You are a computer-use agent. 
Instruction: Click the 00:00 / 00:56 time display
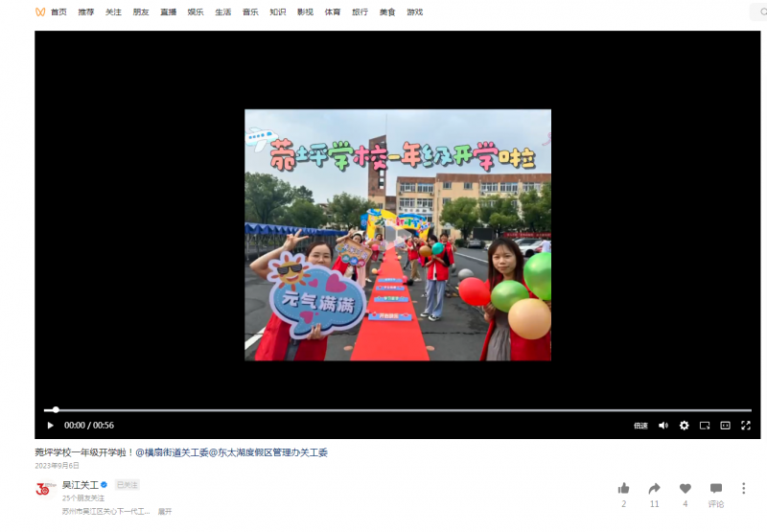point(89,426)
